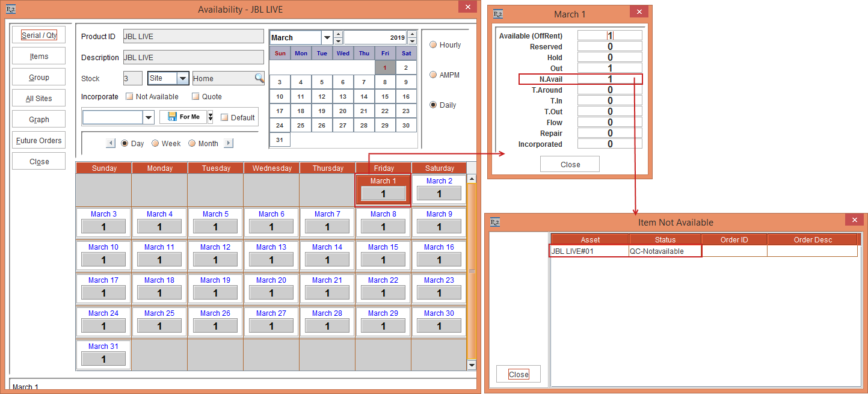Viewport: 868px width, 394px height.
Task: Open Future Orders
Action: [39, 140]
